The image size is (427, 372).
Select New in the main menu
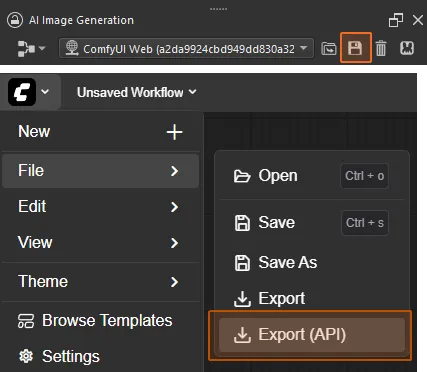100,132
